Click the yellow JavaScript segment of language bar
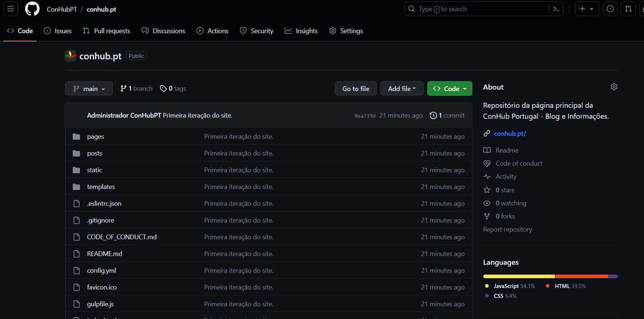The image size is (644, 319). [x=519, y=276]
